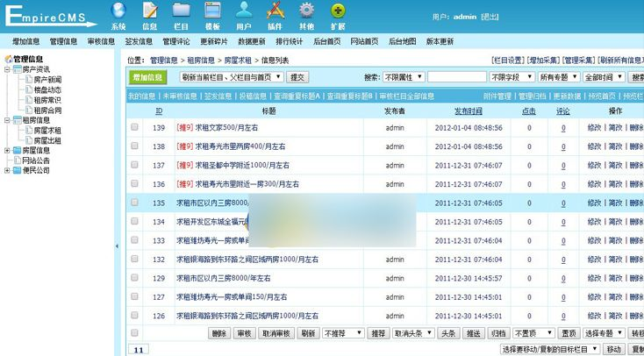Screen dimensions: 644x356
Task: Collapse the sidebar using the splitter arrow
Action: point(117,246)
